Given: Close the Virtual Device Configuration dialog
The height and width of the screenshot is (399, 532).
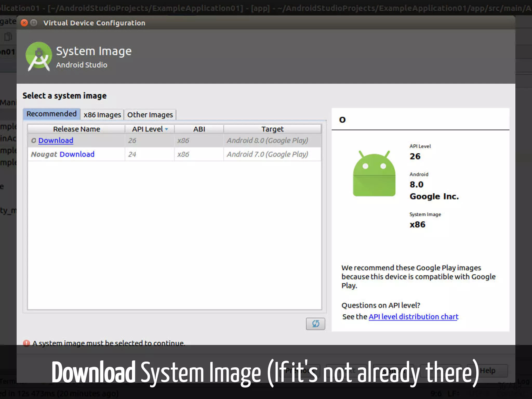Looking at the screenshot, I should tap(24, 23).
